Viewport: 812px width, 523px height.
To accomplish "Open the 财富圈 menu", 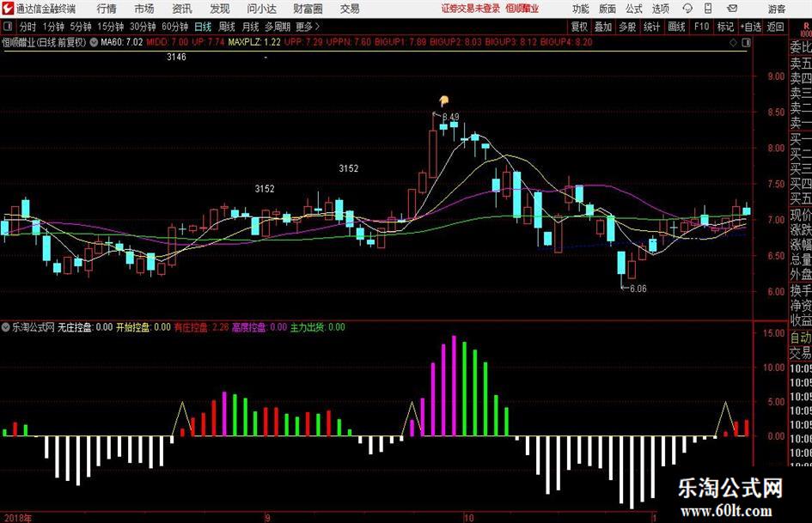I will point(308,9).
